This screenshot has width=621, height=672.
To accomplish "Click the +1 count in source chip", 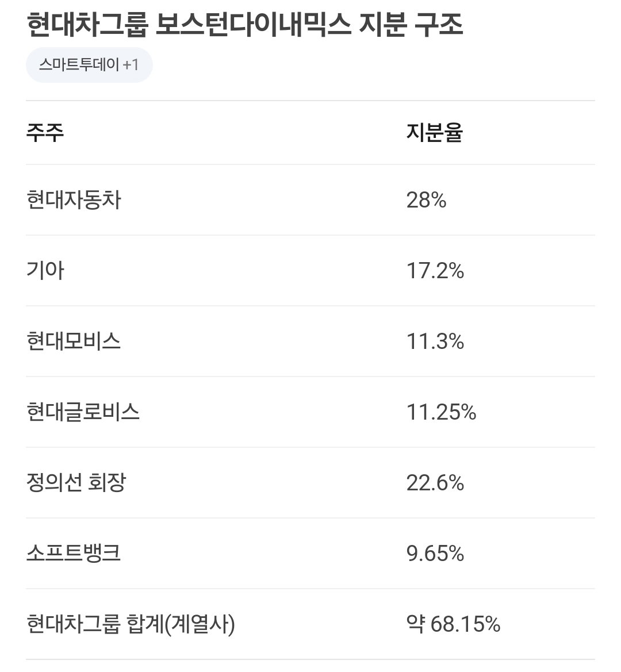I will click(131, 65).
